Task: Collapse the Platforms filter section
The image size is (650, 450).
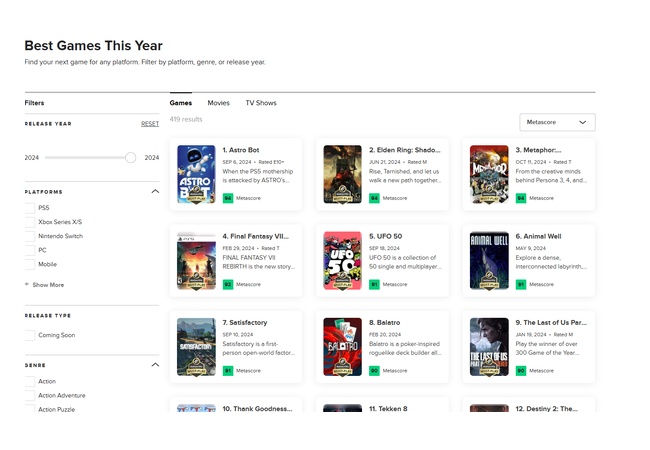Action: 155,191
